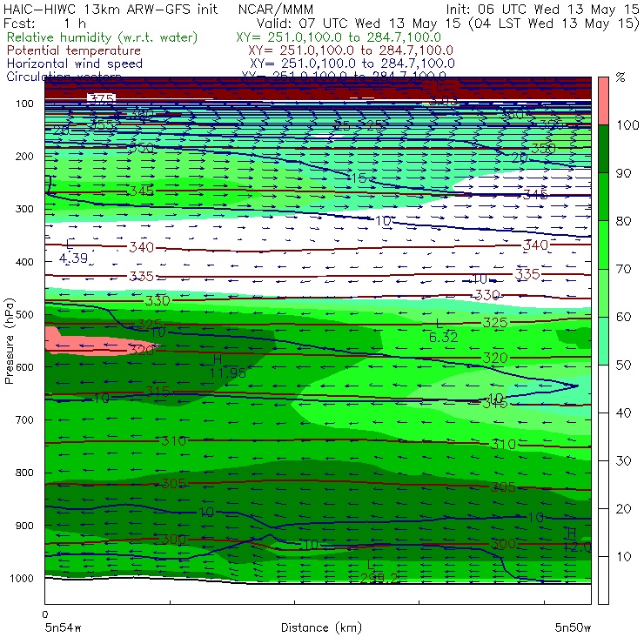Image resolution: width=644 pixels, height=644 pixels.
Task: Click the 1000 pressure axis tick label
Action: [22, 578]
